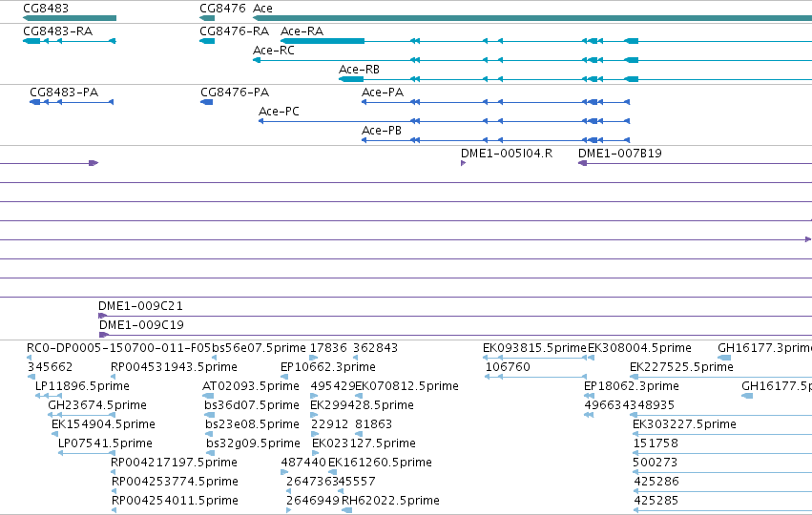Open the EK299428.5prime EST label
This screenshot has width=812, height=515.
tap(362, 405)
